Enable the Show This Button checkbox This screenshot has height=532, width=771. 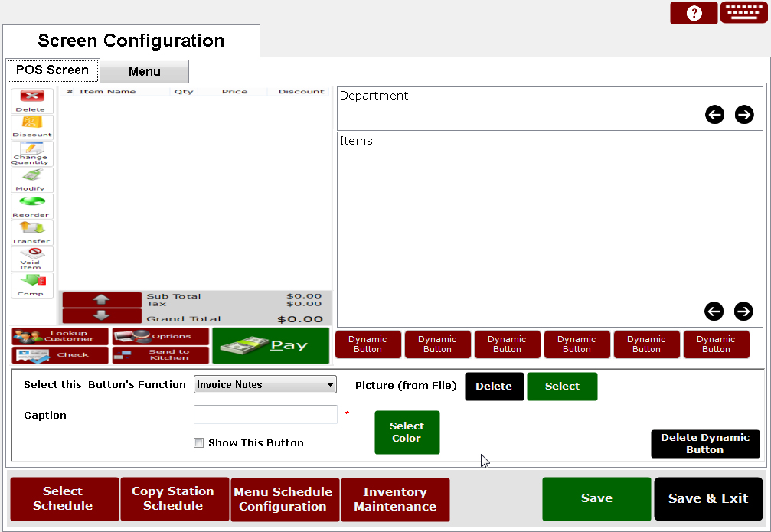[x=199, y=442]
